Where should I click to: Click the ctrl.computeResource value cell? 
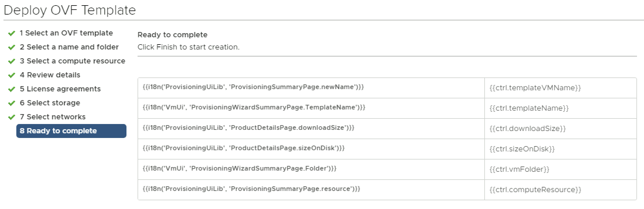point(535,190)
